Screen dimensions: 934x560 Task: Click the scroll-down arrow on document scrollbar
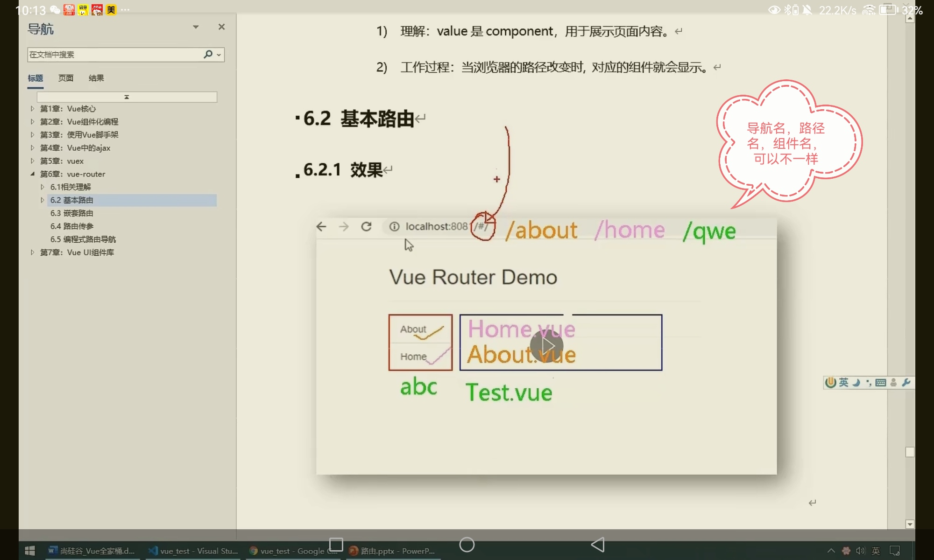(910, 524)
